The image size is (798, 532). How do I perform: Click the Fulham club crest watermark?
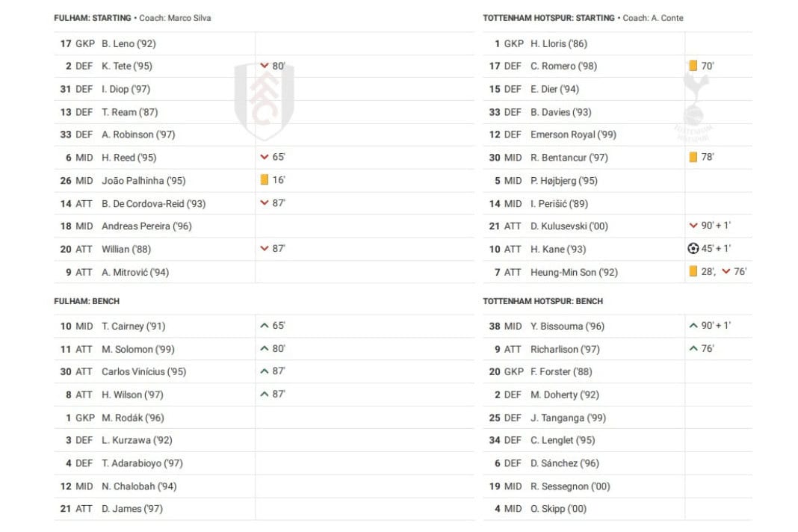click(264, 101)
